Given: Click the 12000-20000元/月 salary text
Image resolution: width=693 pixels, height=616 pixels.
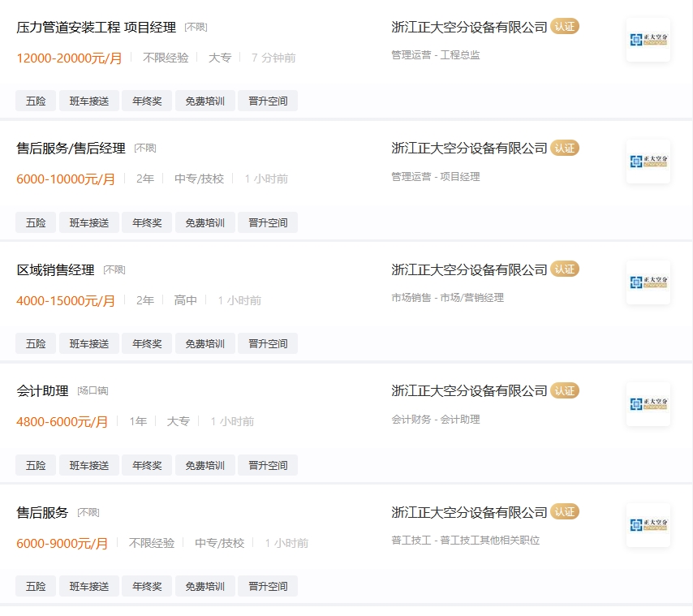Looking at the screenshot, I should [69, 58].
